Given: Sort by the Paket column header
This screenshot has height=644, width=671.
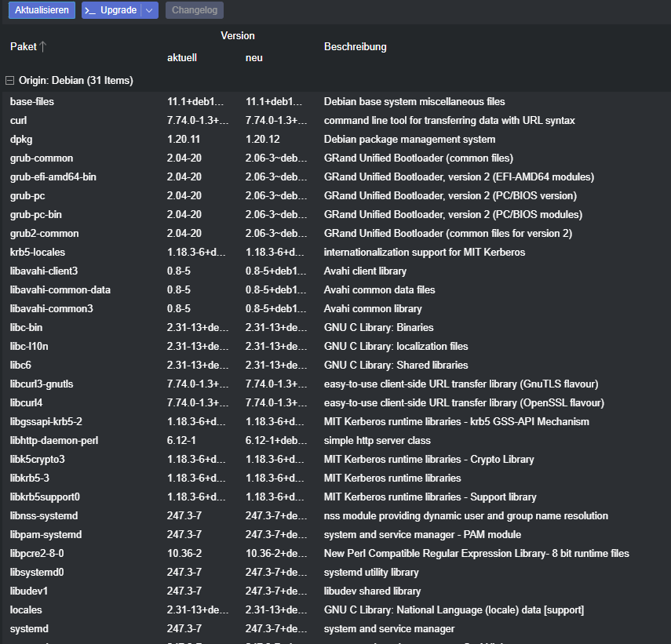Looking at the screenshot, I should click(x=24, y=46).
